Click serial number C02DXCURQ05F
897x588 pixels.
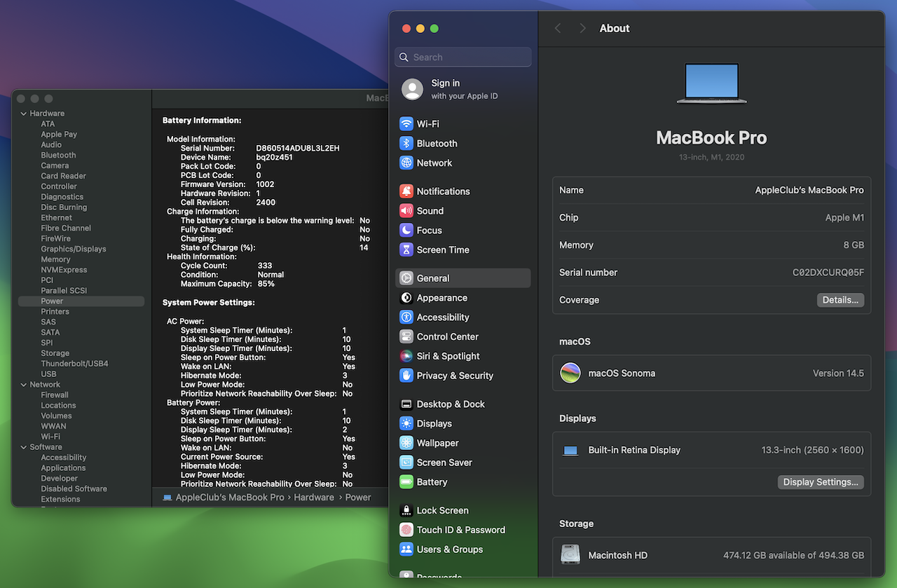[828, 273]
